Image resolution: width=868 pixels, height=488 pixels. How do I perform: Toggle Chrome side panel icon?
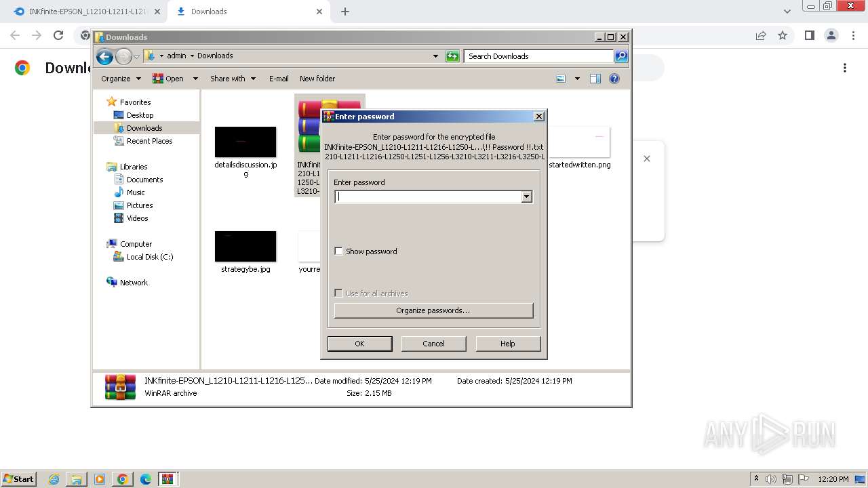(x=809, y=35)
